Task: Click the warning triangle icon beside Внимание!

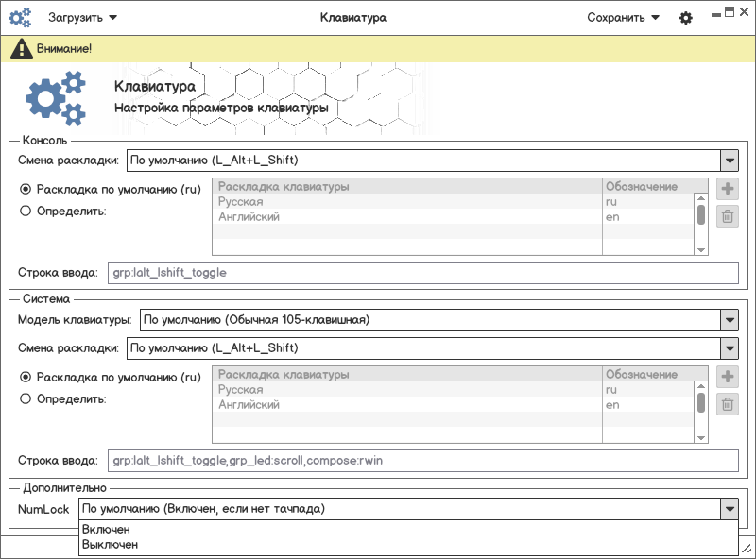Action: (21, 49)
